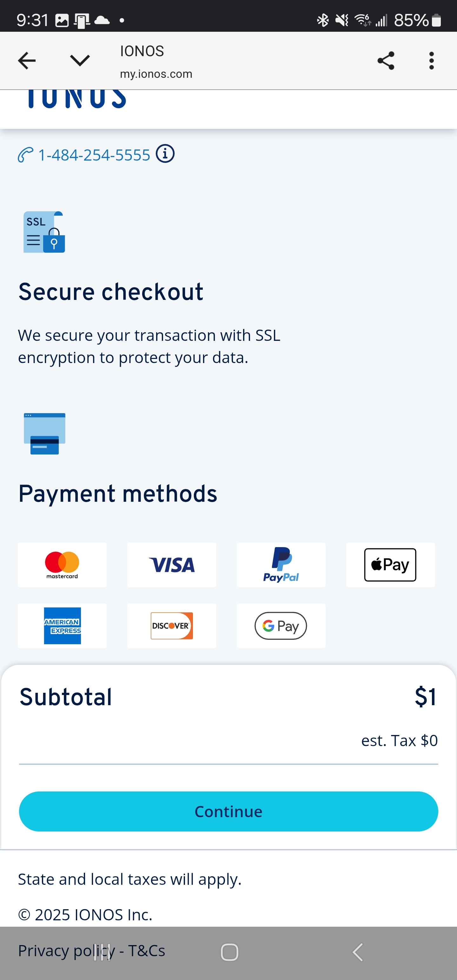Image resolution: width=457 pixels, height=980 pixels.
Task: Choose the Apple Pay logo
Action: [390, 565]
